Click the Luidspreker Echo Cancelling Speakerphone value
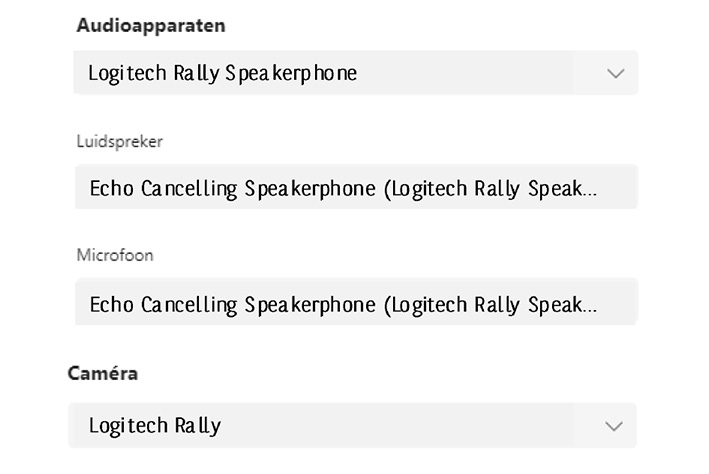Screen dimensions: 709x474 (x=343, y=188)
